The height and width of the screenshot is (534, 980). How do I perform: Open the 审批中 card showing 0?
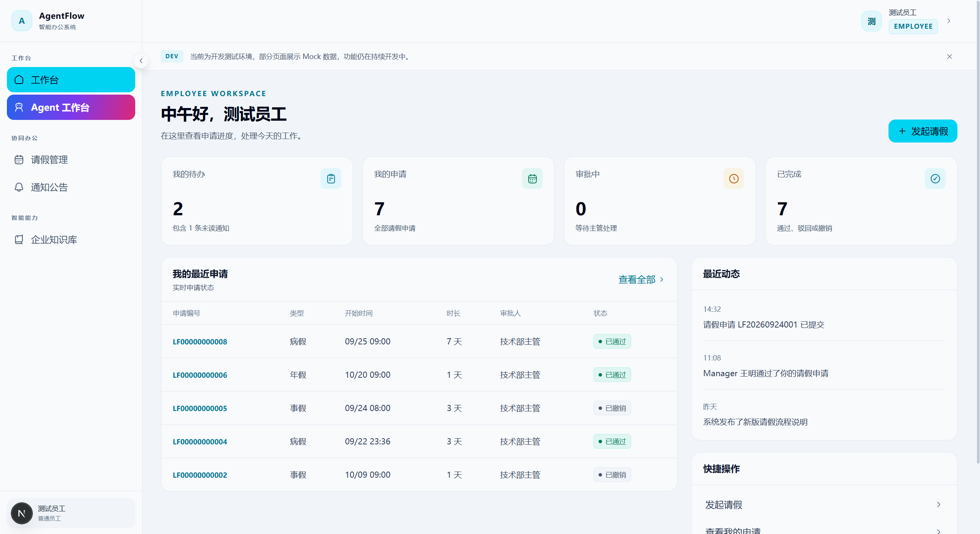(x=660, y=201)
